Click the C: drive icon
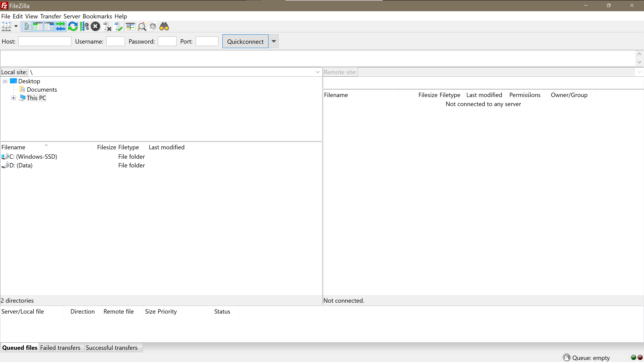644x362 pixels. pos(5,156)
